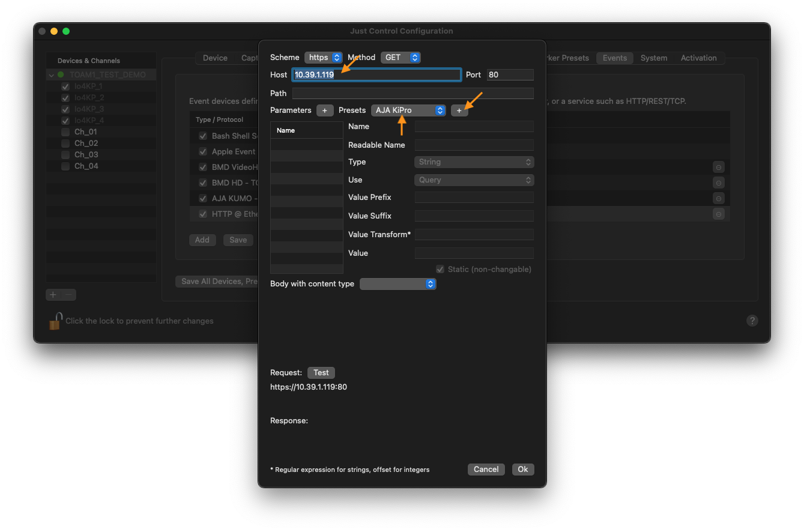This screenshot has width=804, height=532.
Task: Open the Scheme https dropdown
Action: 324,58
